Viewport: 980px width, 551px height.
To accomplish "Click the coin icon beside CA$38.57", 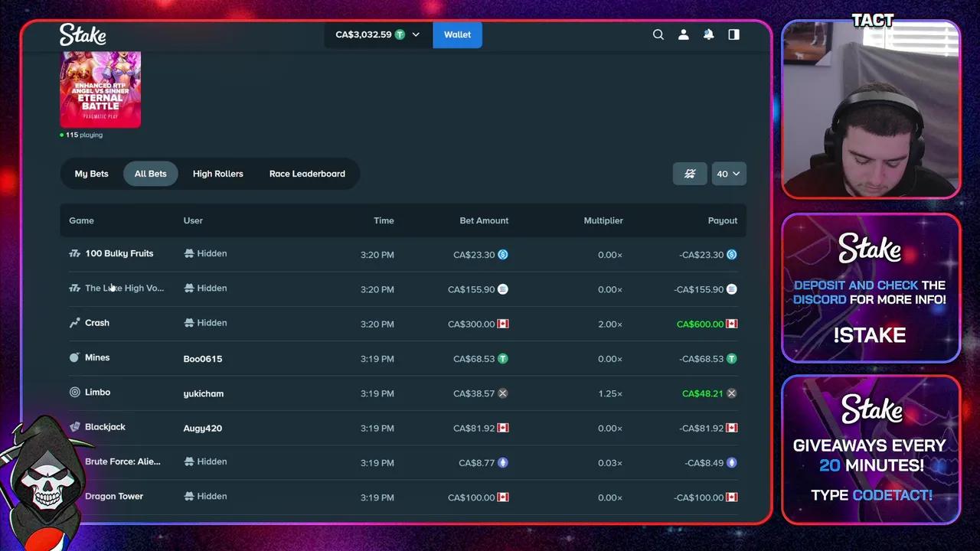I will (503, 393).
